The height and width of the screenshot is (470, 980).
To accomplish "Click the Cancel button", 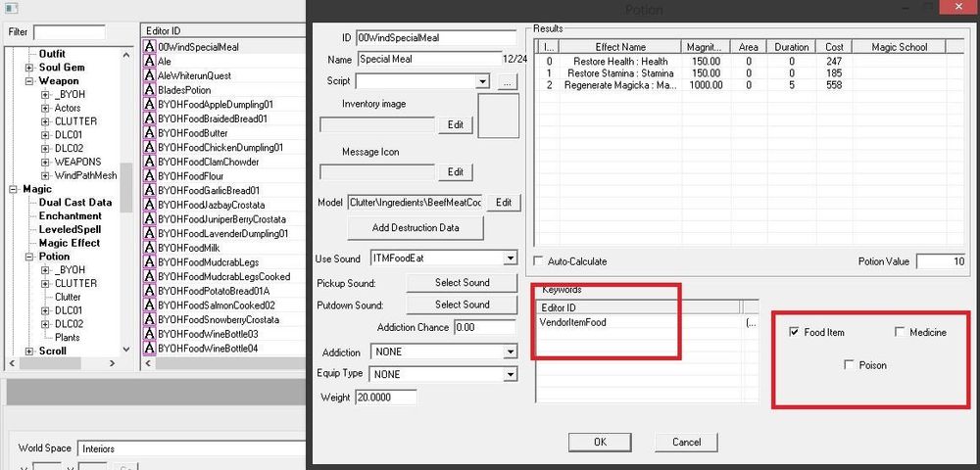I will (686, 442).
